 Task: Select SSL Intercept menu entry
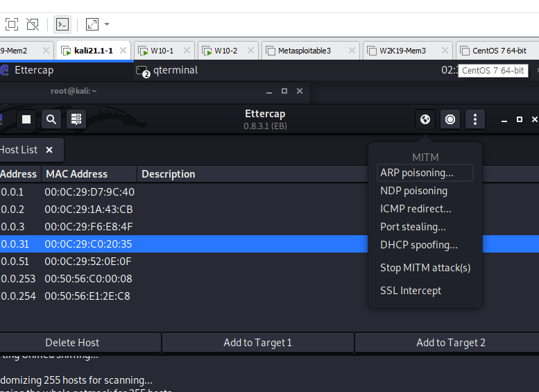coord(425,291)
